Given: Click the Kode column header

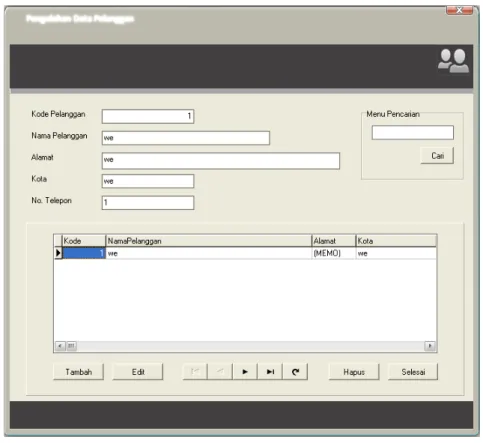Looking at the screenshot, I should click(84, 241).
